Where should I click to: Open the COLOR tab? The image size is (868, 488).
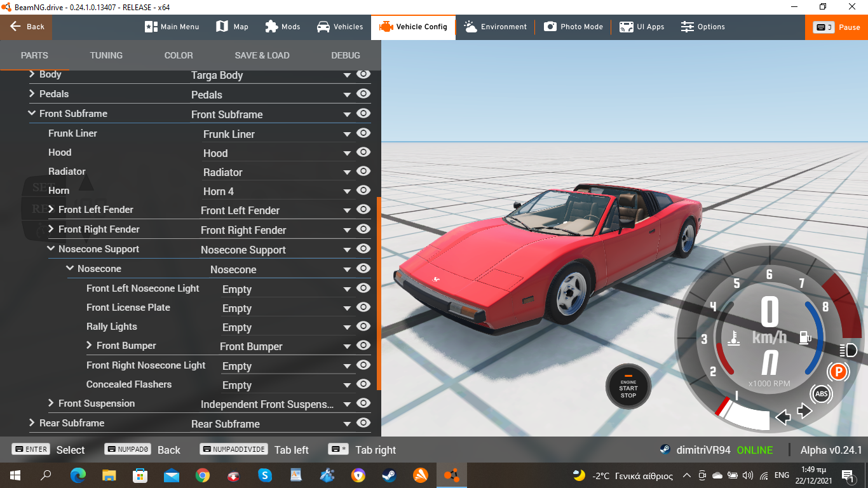point(179,55)
